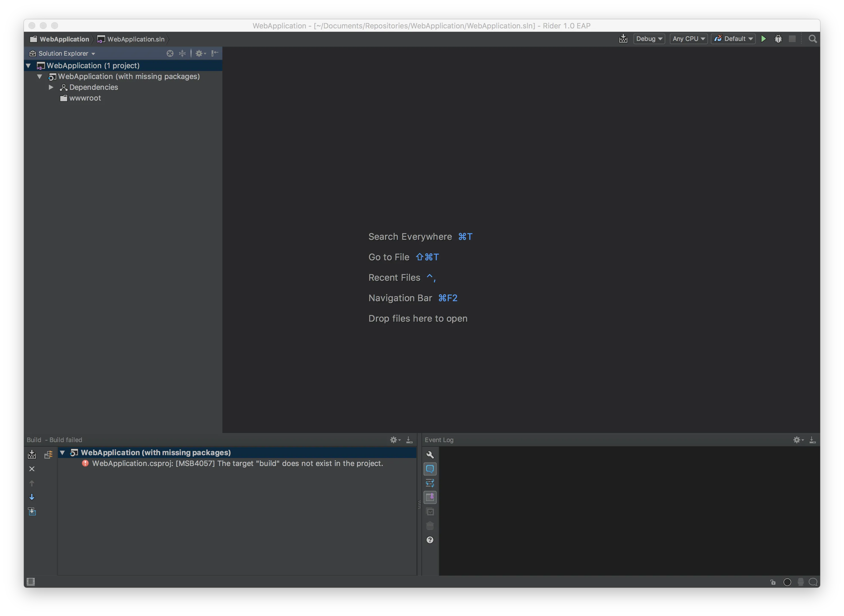The image size is (844, 616).
Task: Click the green Run button
Action: pyautogui.click(x=764, y=39)
